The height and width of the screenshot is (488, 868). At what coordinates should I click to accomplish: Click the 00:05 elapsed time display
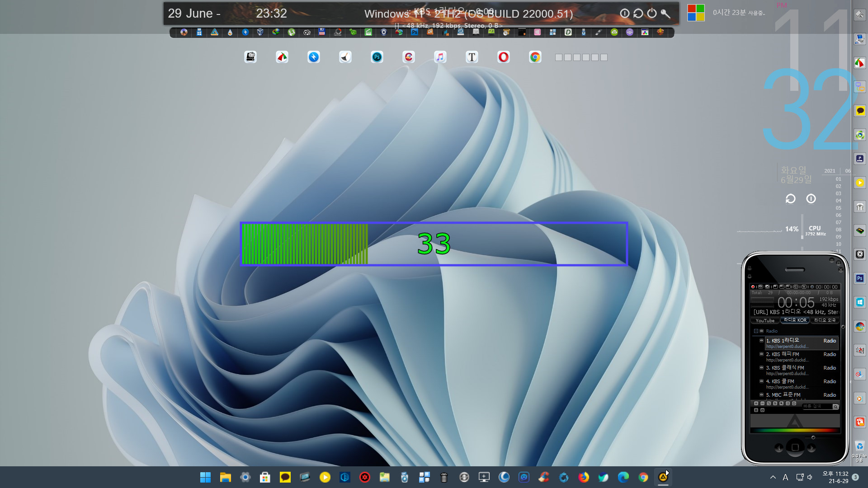pos(796,302)
